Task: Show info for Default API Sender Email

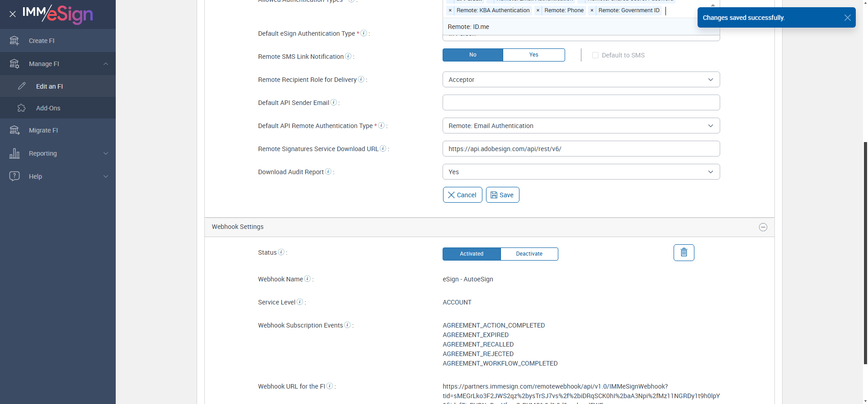Action: coord(334,102)
